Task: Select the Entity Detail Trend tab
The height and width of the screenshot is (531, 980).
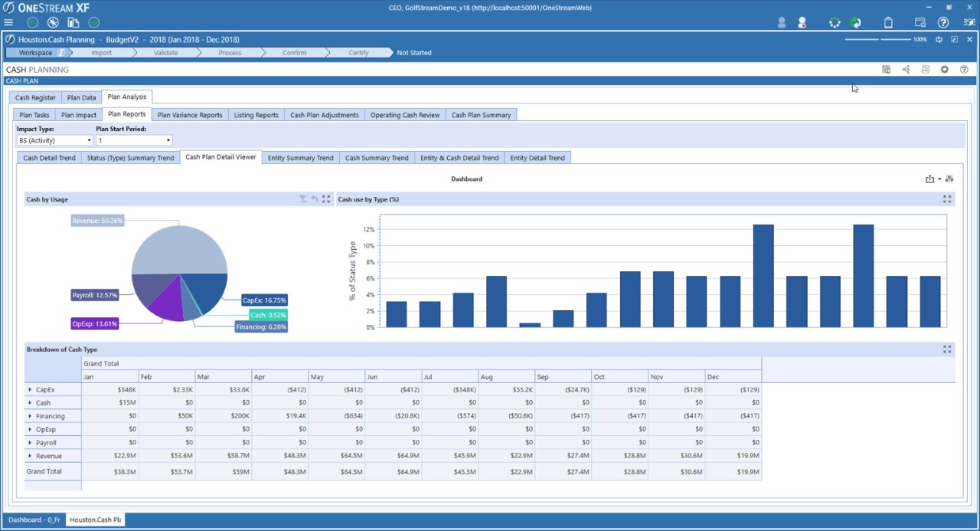Action: click(537, 158)
